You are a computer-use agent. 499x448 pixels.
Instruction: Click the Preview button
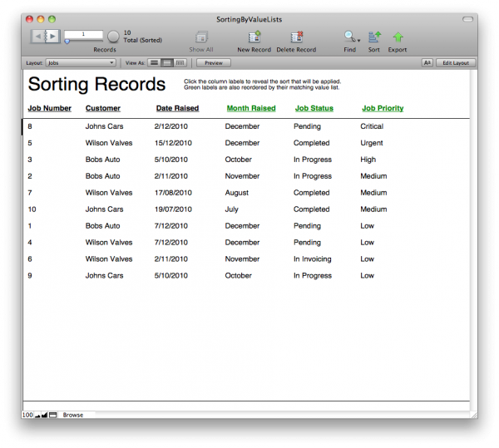214,63
